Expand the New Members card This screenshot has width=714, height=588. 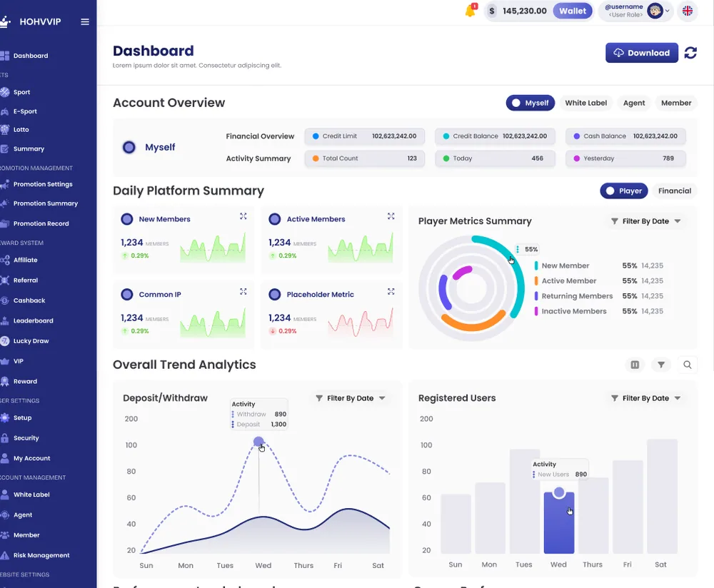click(243, 216)
